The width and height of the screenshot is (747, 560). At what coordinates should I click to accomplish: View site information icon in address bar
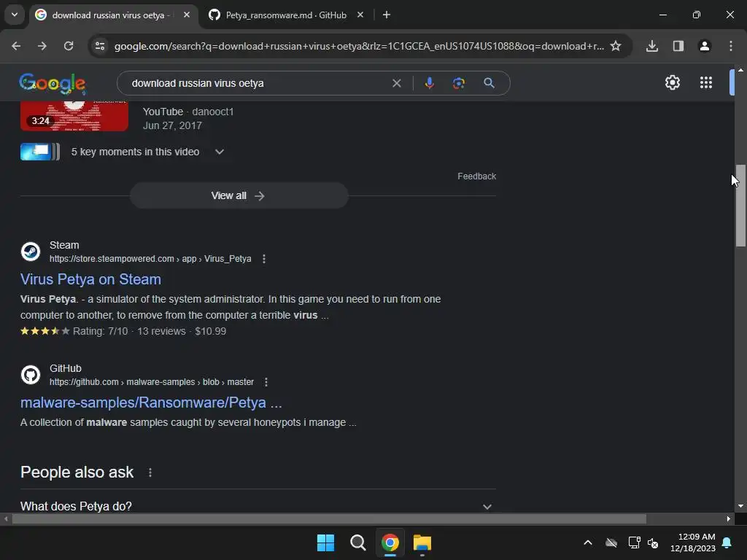100,46
